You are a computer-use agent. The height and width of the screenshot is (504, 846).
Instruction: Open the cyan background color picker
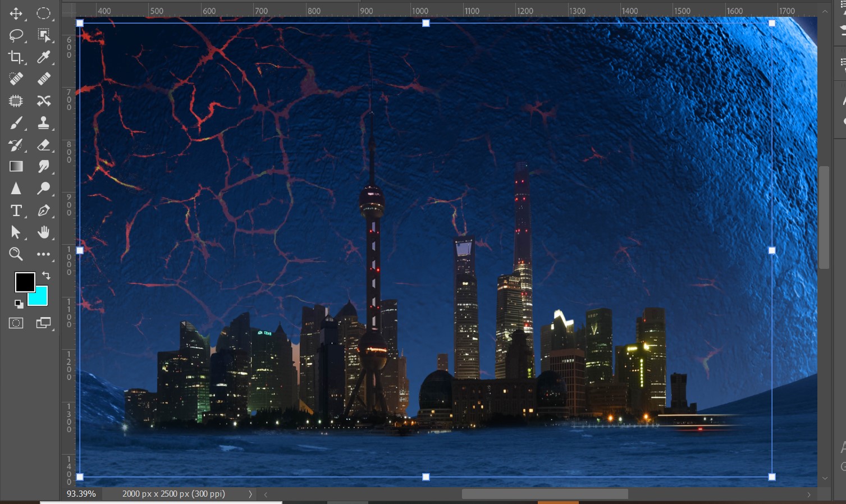point(40,297)
